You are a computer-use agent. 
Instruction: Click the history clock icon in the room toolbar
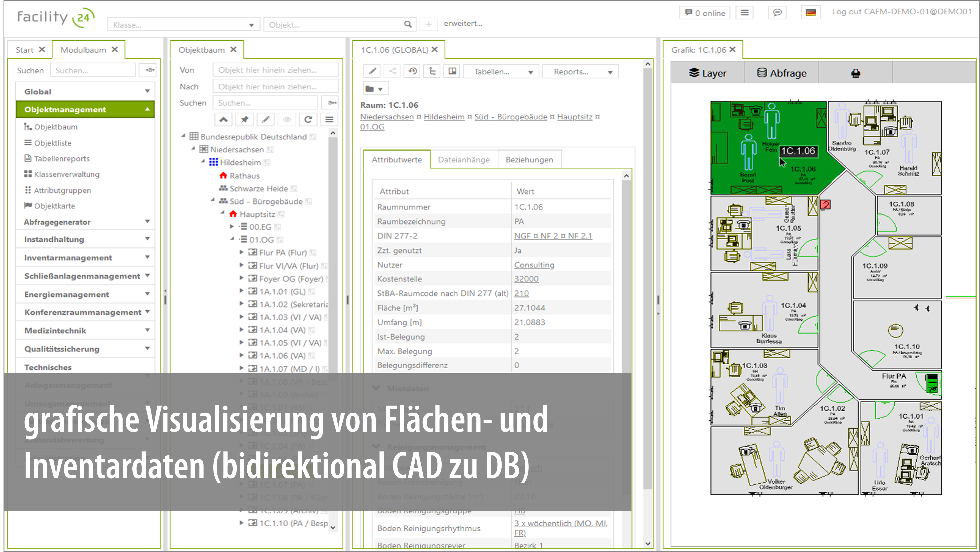pos(412,71)
